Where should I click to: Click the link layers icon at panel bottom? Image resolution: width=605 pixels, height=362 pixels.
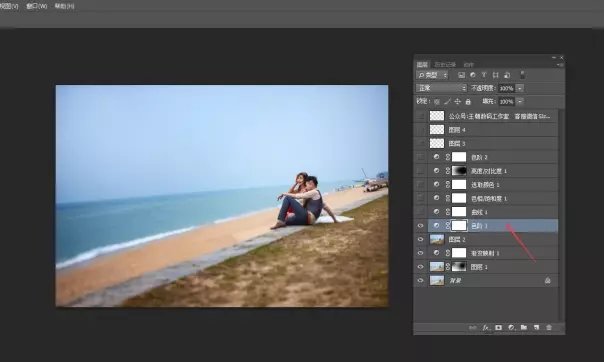(x=473, y=328)
